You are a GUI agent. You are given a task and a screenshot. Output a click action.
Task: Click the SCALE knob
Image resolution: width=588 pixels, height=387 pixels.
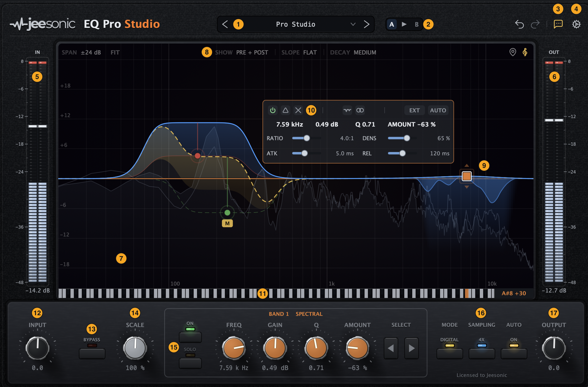pyautogui.click(x=135, y=348)
